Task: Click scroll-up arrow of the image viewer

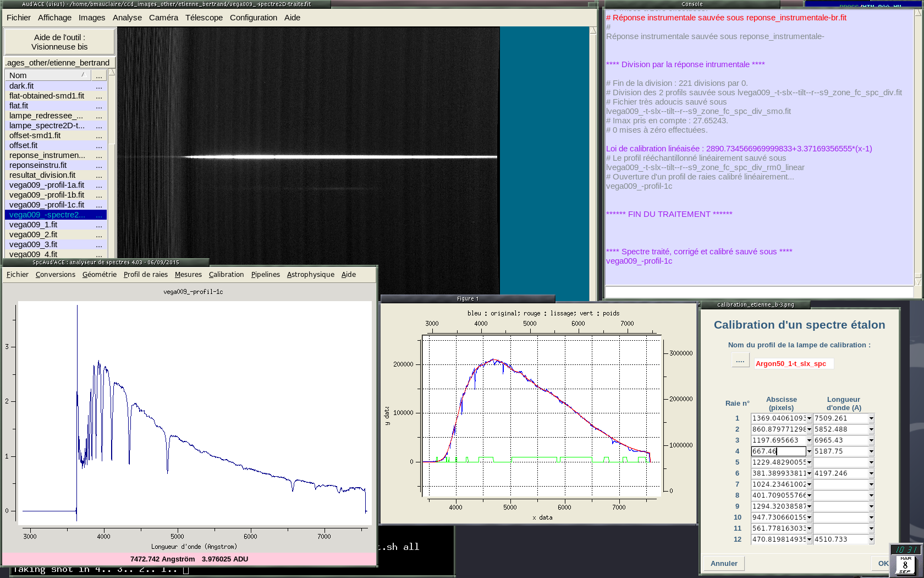Action: 593,30
